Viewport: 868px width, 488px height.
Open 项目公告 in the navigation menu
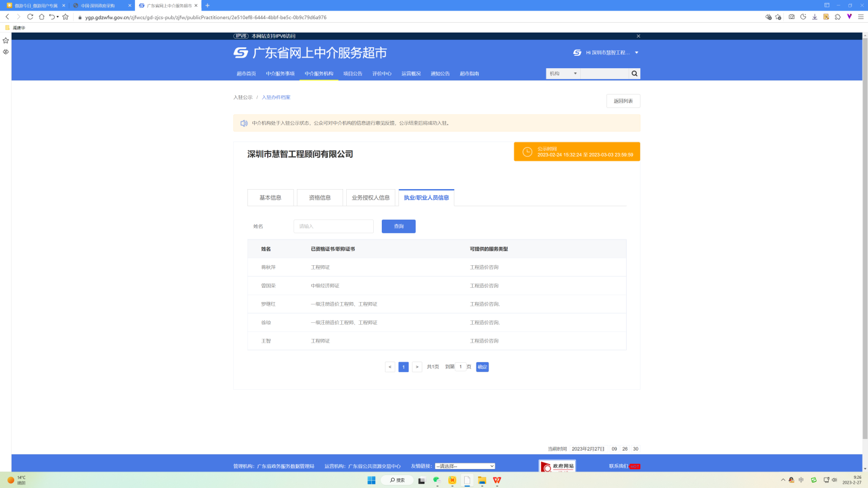point(352,74)
